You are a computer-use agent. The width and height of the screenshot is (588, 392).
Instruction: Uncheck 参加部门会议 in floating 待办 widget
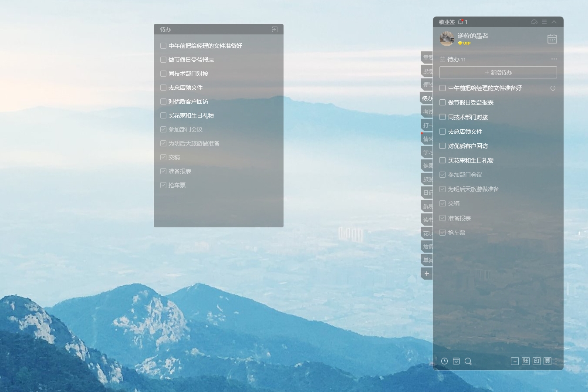click(x=163, y=129)
